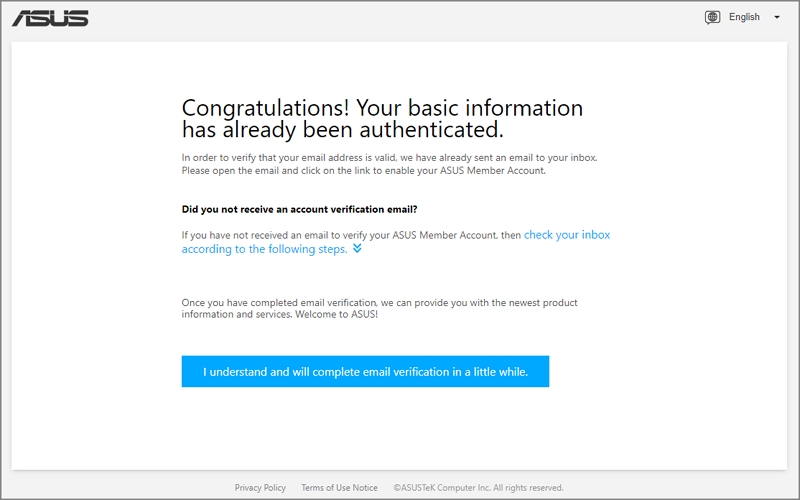
Task: Click the ASUSTeK copyright text
Action: tap(478, 488)
